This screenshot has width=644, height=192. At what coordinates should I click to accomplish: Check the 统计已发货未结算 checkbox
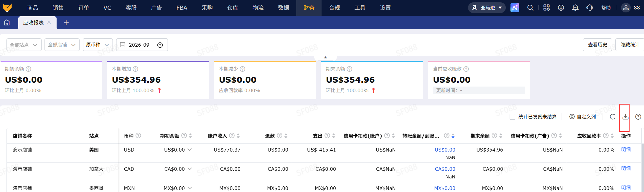[513, 117]
